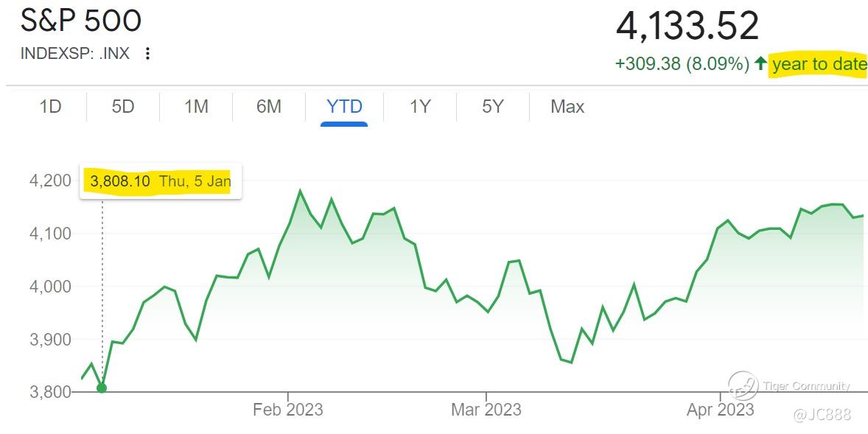The width and height of the screenshot is (868, 434).
Task: Click the green up arrow next to 8.09%
Action: tap(760, 64)
